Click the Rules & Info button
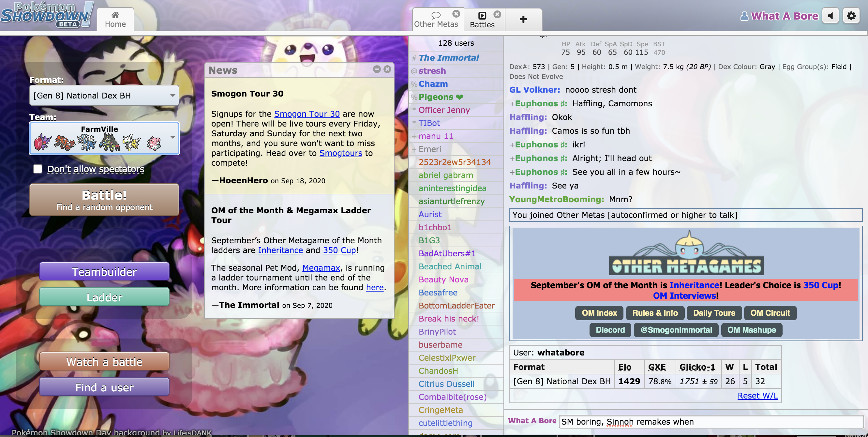The image size is (868, 437). (x=655, y=313)
